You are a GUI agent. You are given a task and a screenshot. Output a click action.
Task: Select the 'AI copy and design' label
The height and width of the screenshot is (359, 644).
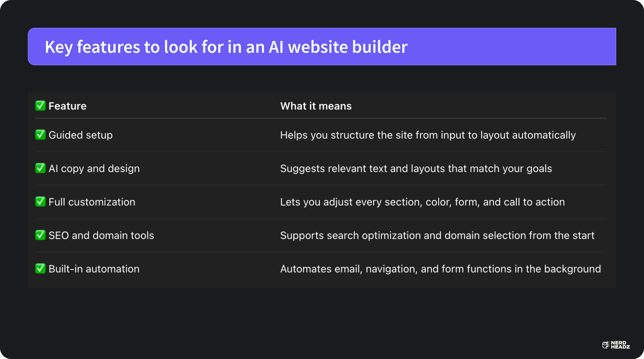tap(94, 168)
